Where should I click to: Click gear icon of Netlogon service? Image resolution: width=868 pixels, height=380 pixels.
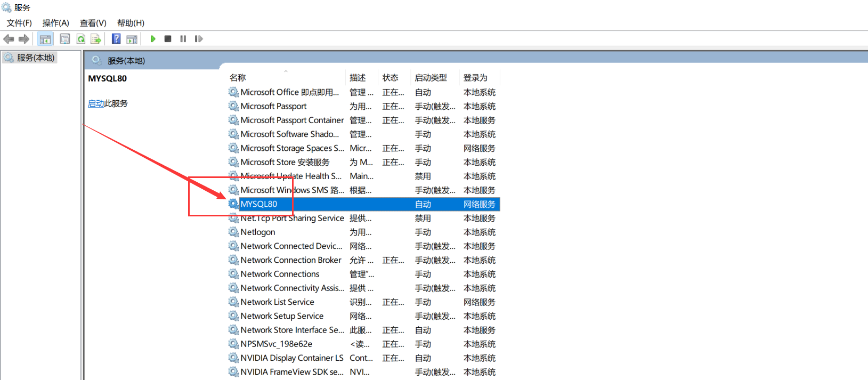coord(233,232)
